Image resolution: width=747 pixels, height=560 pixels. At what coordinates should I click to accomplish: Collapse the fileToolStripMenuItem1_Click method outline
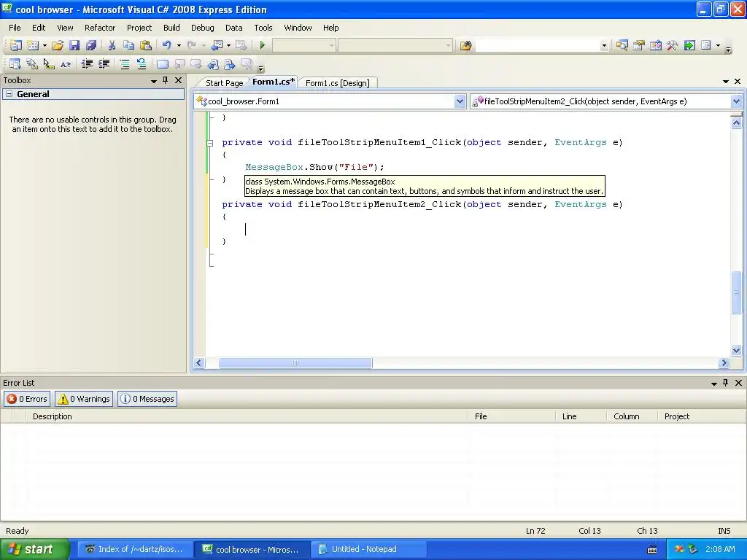click(209, 142)
